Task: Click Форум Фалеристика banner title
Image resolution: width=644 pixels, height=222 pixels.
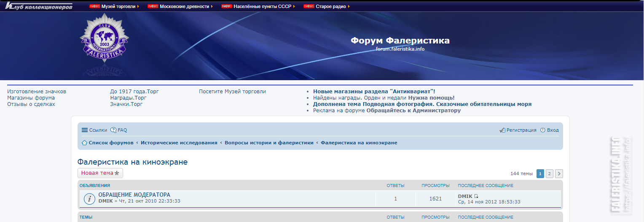Action: [x=400, y=41]
